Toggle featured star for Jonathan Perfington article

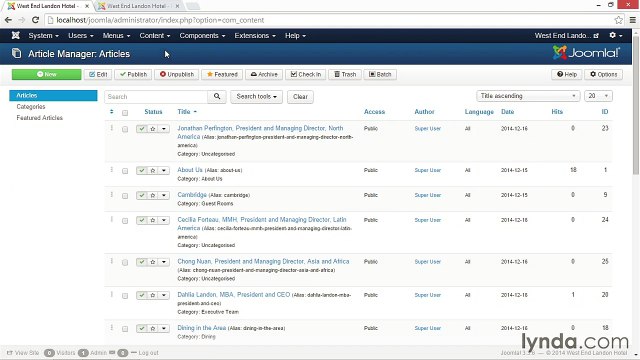153,129
